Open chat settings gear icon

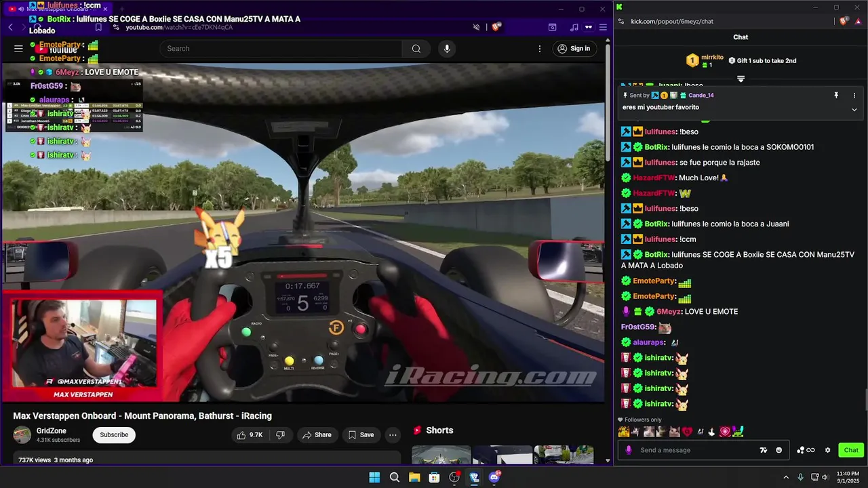point(827,450)
